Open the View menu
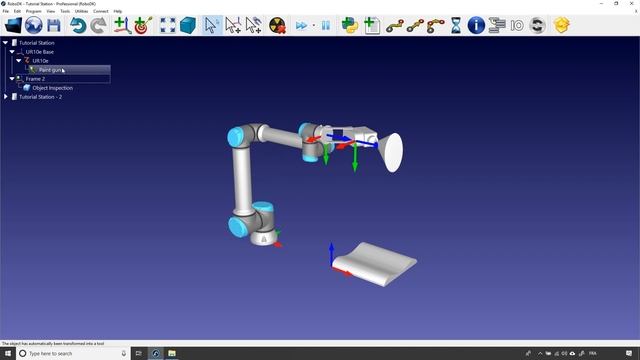640x360 pixels. click(x=51, y=11)
